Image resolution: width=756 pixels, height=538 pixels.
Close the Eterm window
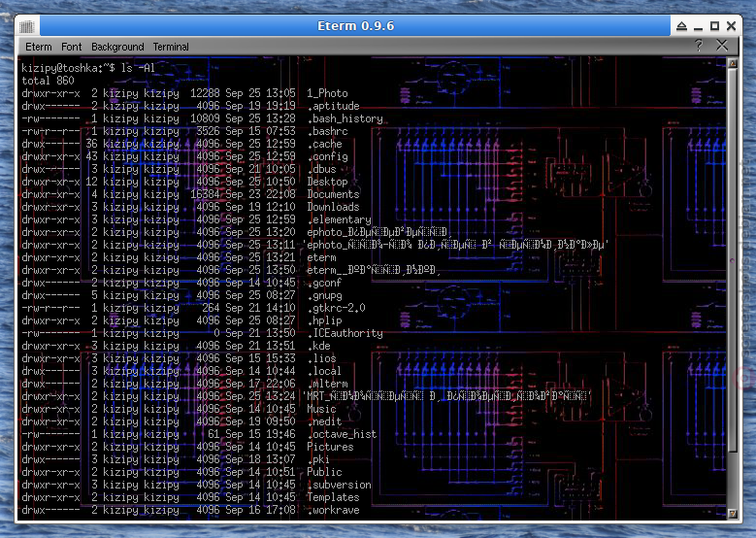tap(731, 26)
